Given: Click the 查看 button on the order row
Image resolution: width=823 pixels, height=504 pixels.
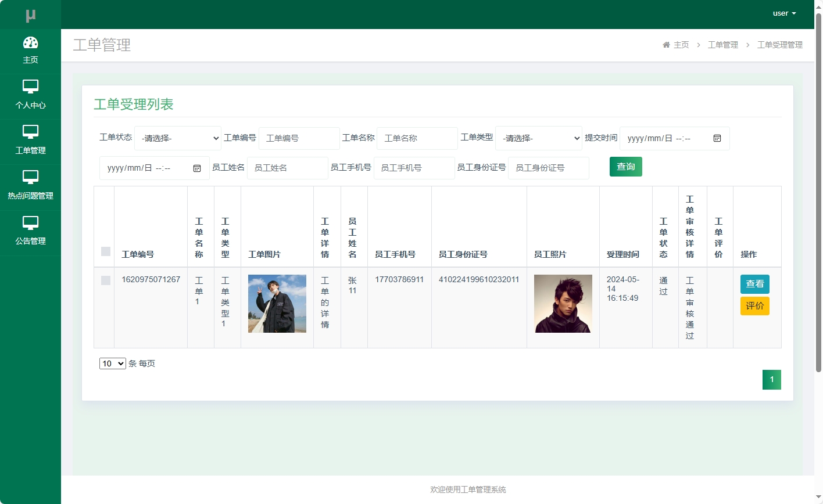Looking at the screenshot, I should coord(754,284).
